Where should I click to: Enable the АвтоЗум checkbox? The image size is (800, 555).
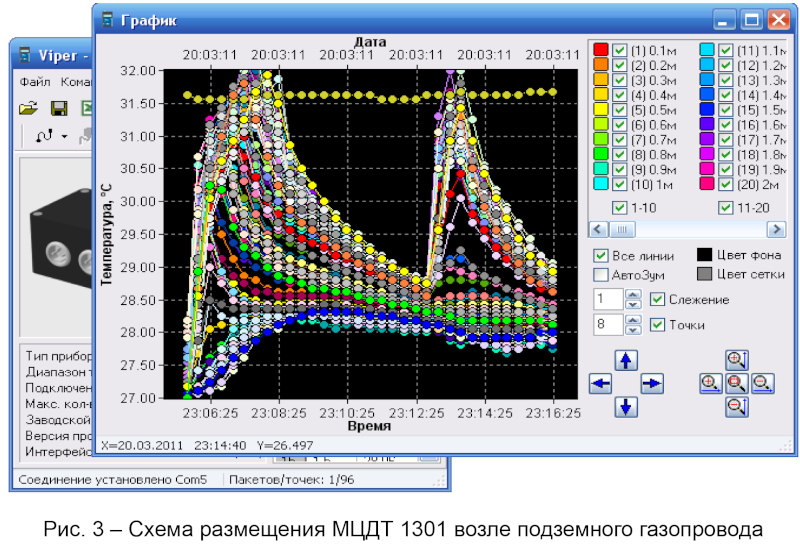pyautogui.click(x=601, y=274)
